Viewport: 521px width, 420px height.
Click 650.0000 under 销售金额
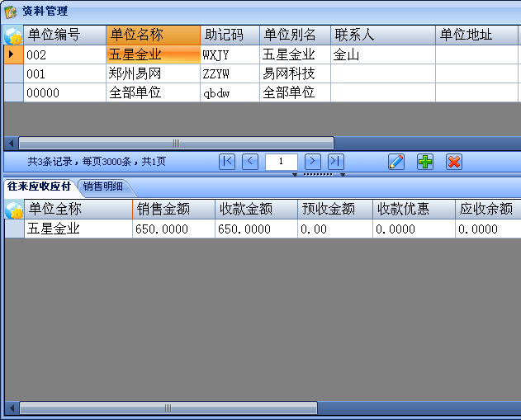(x=173, y=229)
